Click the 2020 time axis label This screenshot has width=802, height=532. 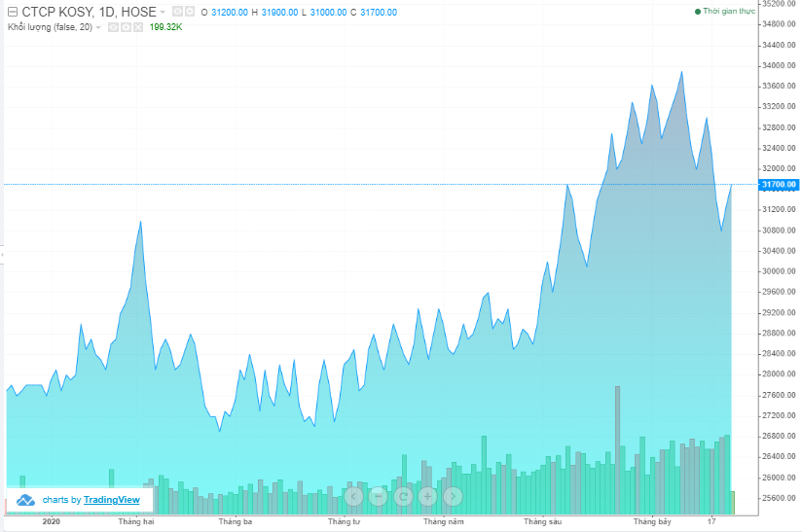52,521
